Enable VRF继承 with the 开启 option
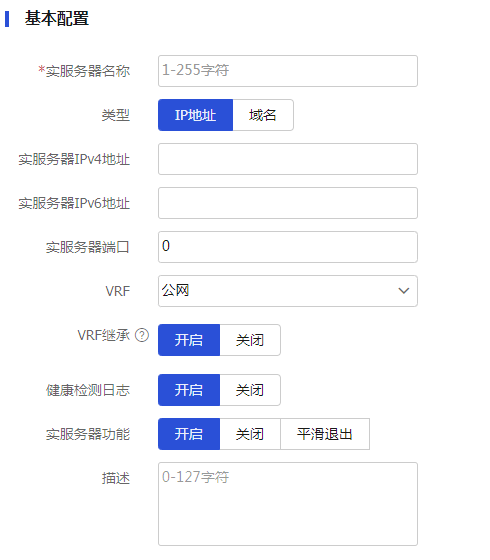 (x=189, y=340)
